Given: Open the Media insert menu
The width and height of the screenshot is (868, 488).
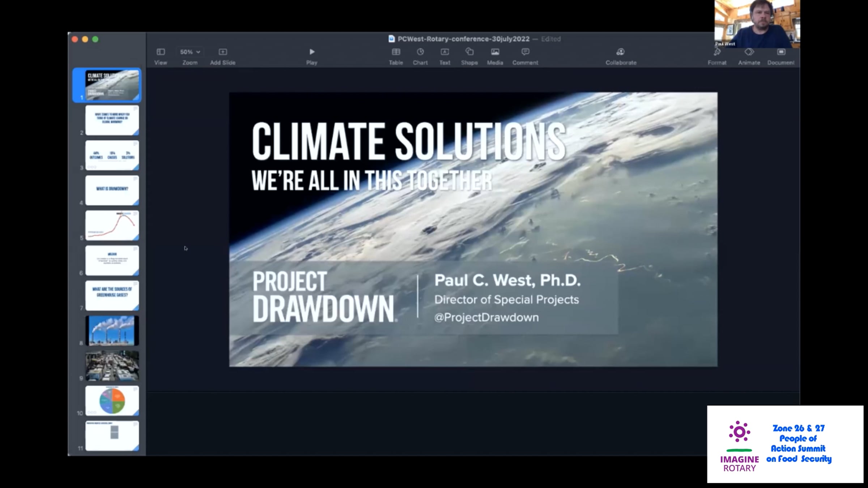Looking at the screenshot, I should point(495,52).
